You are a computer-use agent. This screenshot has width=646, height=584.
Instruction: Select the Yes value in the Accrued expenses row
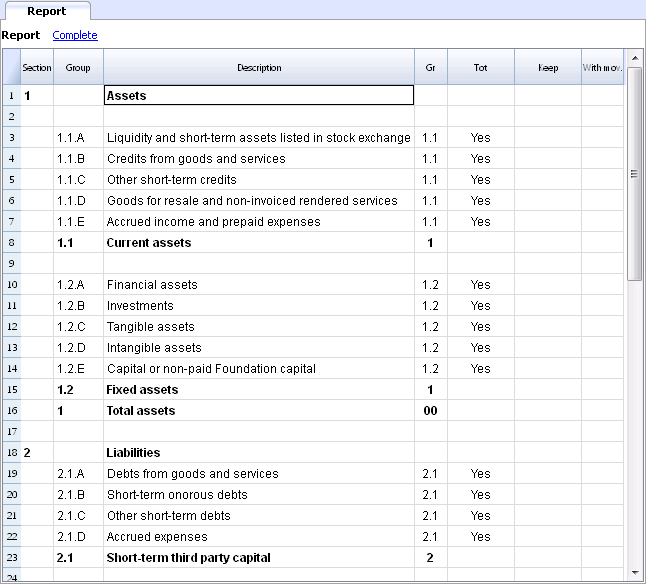tap(480, 537)
